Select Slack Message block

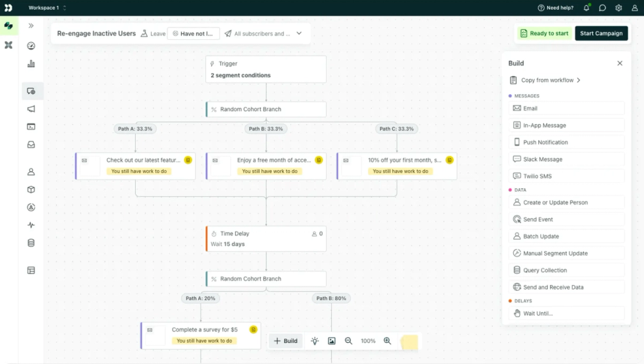coord(566,159)
